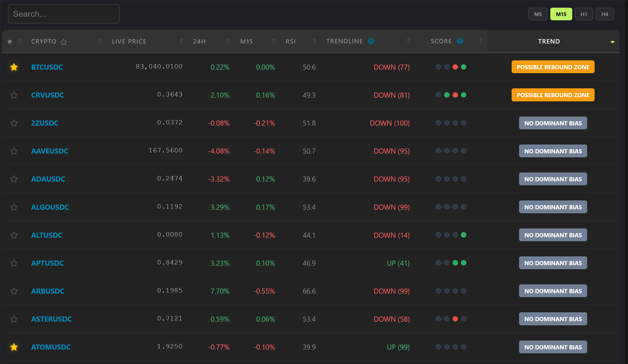Image resolution: width=628 pixels, height=364 pixels.
Task: Click the star outline next to CRYPTO header
Action: pos(64,42)
